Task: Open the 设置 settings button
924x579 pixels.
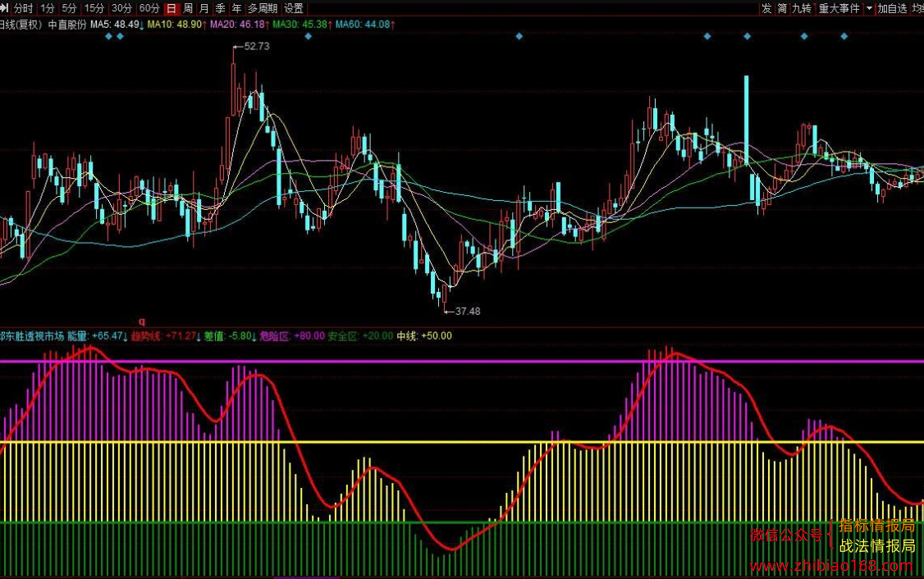Action: point(294,8)
